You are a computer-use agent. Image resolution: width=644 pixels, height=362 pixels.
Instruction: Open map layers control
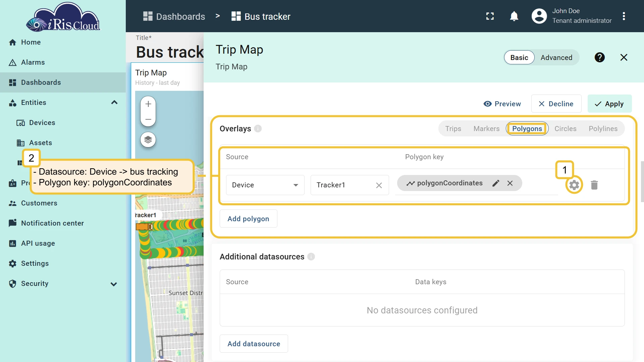pyautogui.click(x=148, y=139)
